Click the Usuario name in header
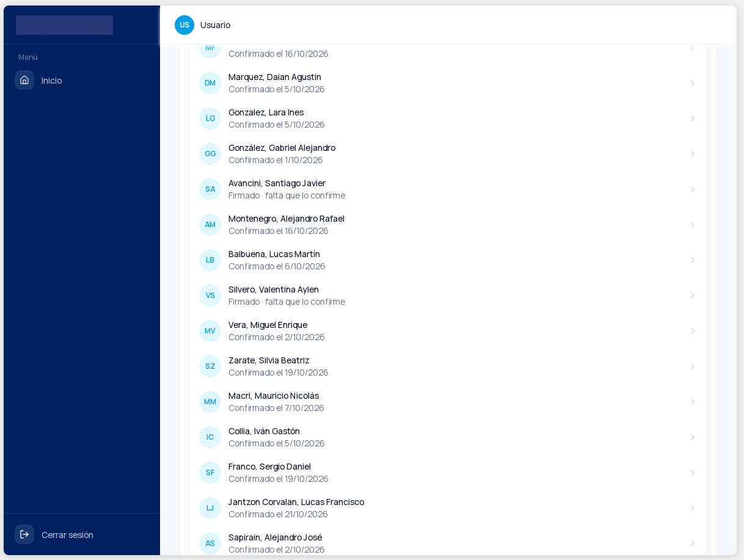Viewport: 744px width, 560px height. point(216,25)
